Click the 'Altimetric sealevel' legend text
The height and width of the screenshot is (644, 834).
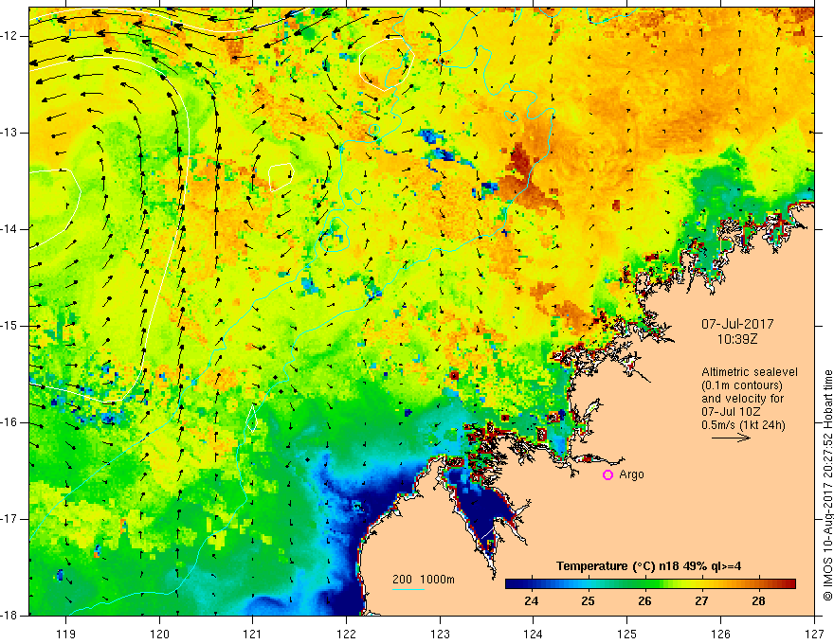750,372
